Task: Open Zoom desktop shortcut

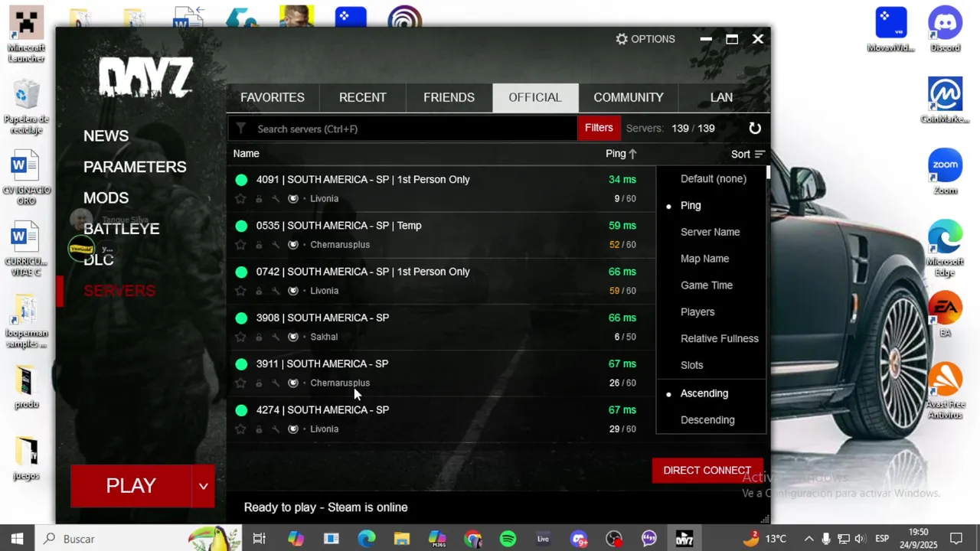Action: 945,171
